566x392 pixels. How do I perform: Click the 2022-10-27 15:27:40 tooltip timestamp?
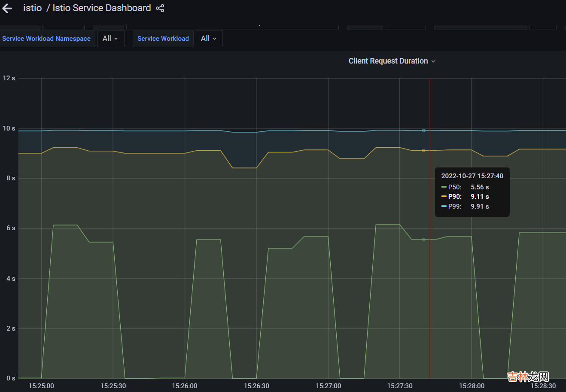472,176
